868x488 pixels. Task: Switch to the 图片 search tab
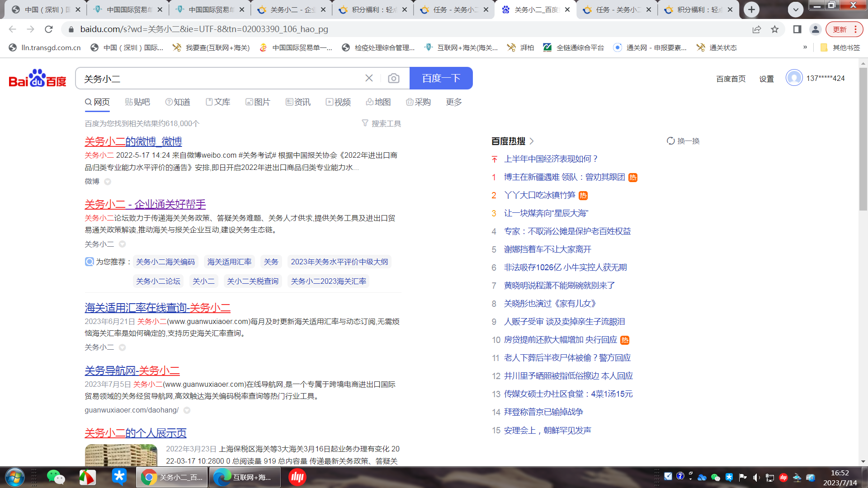tap(258, 102)
